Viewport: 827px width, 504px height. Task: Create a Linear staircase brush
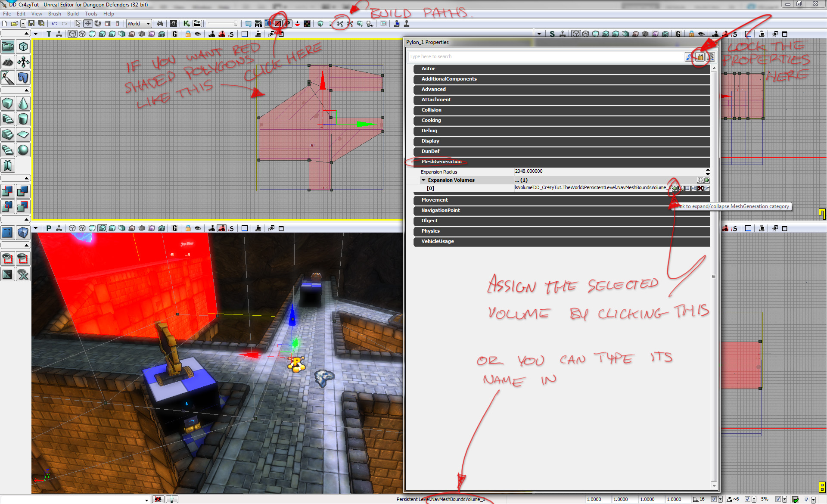8,134
